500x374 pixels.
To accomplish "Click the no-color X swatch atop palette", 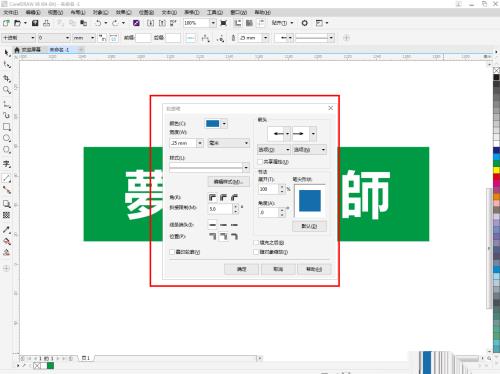I will pos(497,70).
